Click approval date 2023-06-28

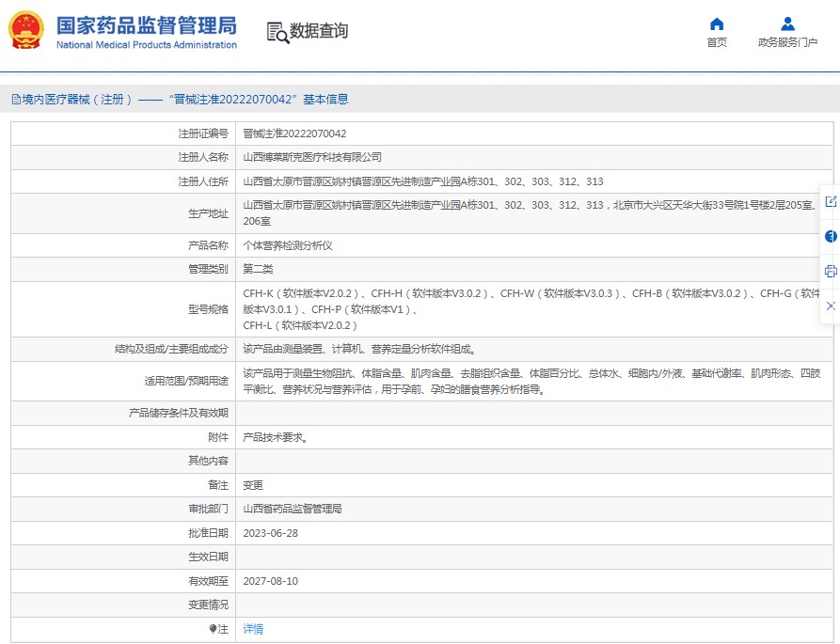pyautogui.click(x=271, y=533)
